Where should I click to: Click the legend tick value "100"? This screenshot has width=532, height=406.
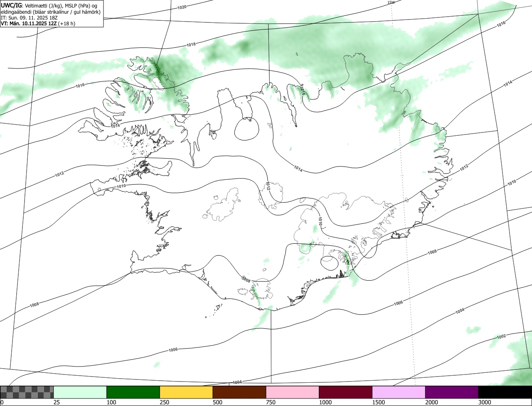(111, 403)
